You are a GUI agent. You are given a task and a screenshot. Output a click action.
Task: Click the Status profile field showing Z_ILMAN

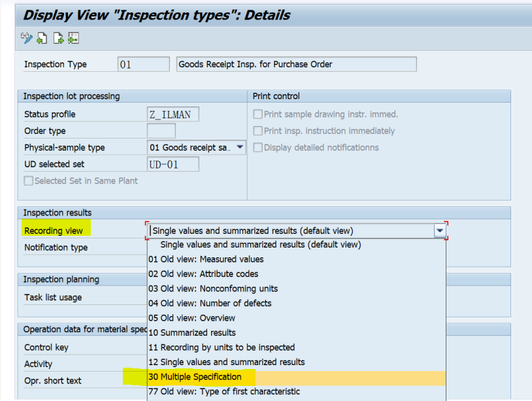coord(173,113)
